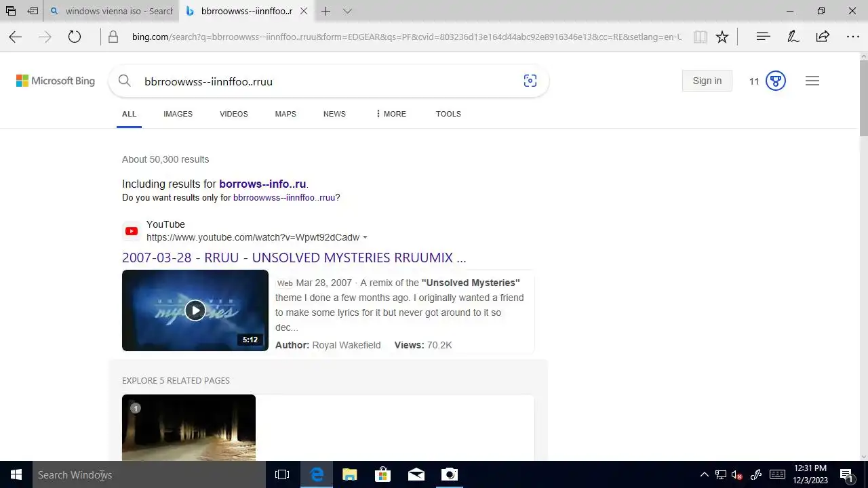Click Author: Royal Wakefield text
868x488 pixels.
tap(328, 345)
